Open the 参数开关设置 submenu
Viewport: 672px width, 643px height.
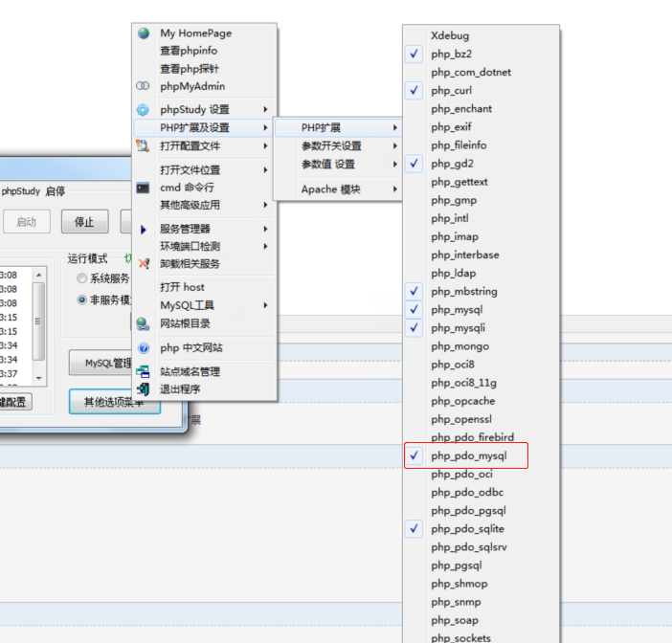[x=338, y=146]
